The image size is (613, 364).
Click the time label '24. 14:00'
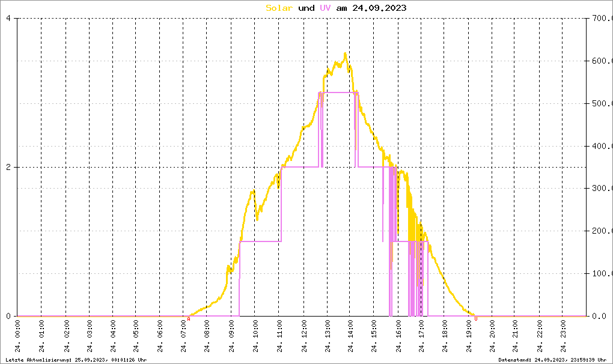350,336
